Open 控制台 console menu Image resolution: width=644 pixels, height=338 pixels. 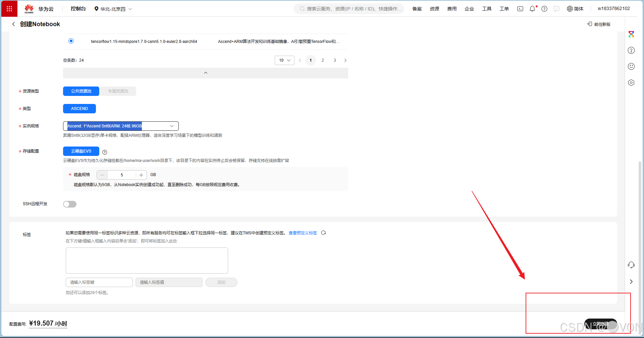78,9
